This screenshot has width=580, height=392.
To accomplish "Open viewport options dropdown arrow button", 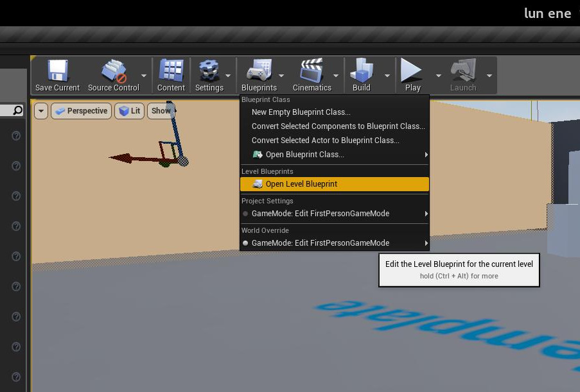I will (x=41, y=111).
